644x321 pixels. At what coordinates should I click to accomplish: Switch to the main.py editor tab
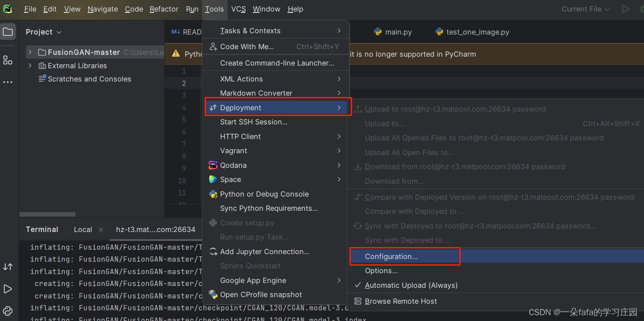pos(393,32)
